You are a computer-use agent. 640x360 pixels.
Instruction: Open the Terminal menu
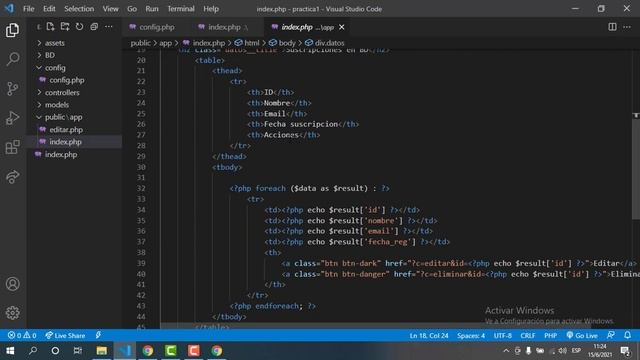pyautogui.click(x=181, y=9)
